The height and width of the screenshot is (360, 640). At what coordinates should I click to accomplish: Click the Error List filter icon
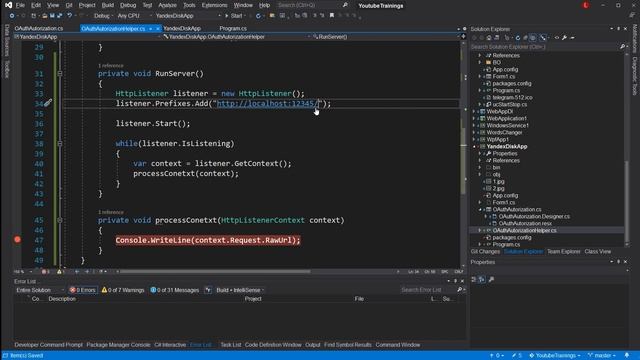click(x=208, y=290)
